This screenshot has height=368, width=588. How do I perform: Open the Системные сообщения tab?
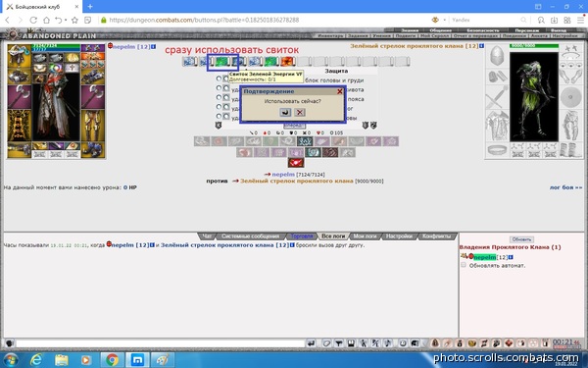[x=250, y=237]
